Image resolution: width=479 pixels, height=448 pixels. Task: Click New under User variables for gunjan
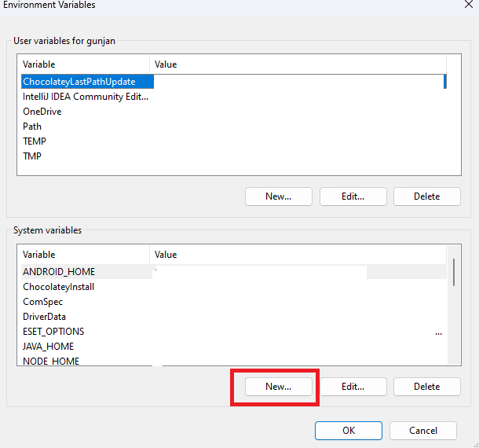[278, 196]
